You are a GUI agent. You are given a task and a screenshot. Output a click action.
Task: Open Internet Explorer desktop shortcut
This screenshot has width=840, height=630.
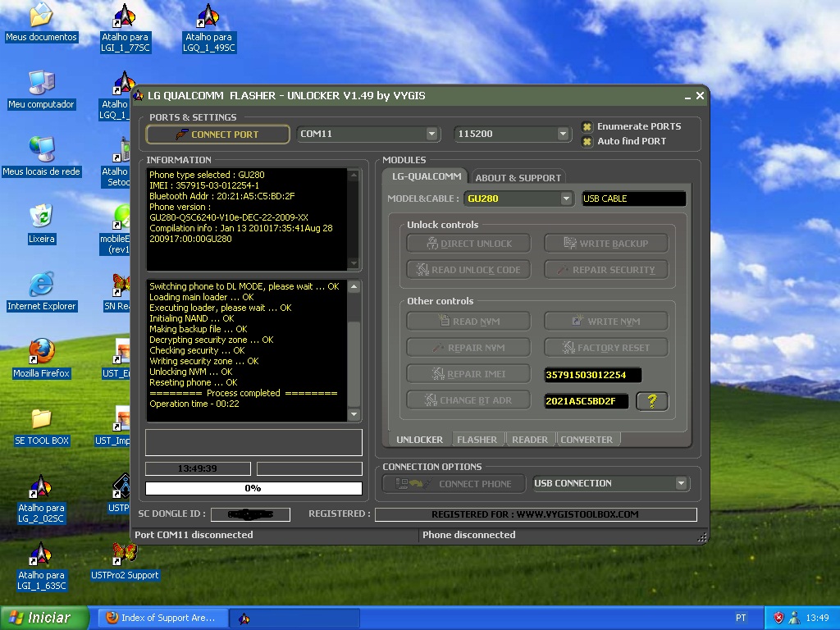41,285
